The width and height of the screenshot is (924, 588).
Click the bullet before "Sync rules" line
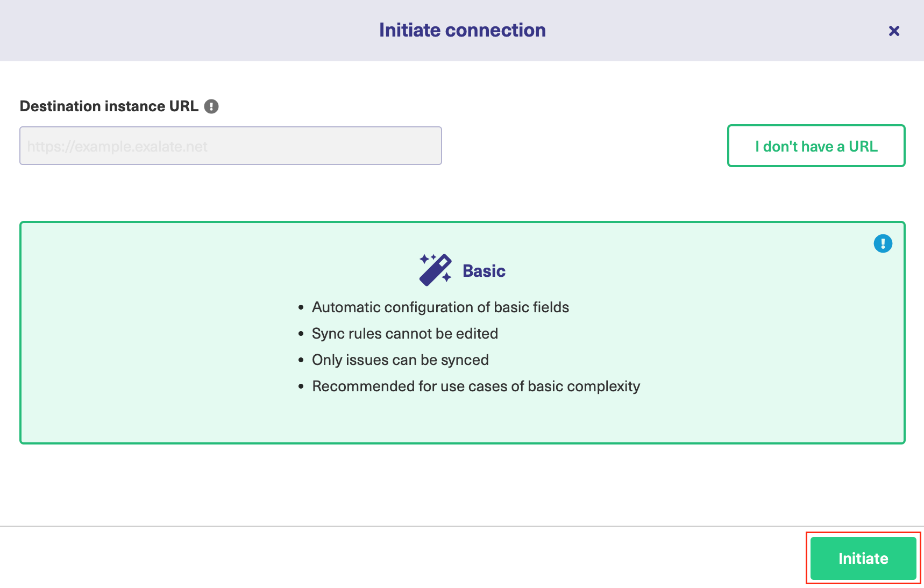coord(301,334)
